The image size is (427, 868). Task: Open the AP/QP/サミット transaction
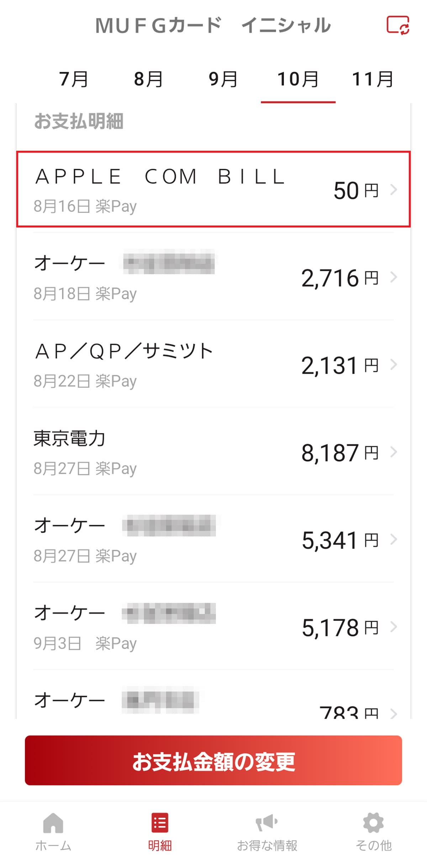tap(178, 365)
